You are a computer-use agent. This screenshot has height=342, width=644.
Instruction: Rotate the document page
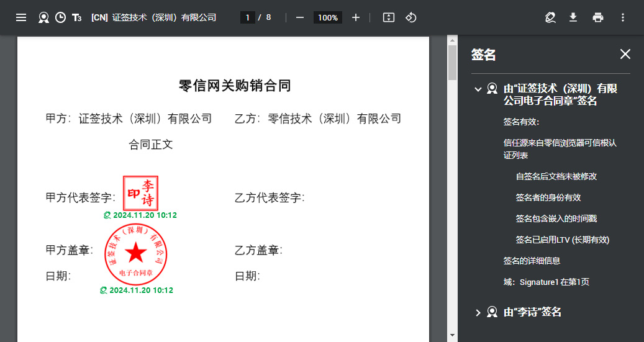click(410, 17)
